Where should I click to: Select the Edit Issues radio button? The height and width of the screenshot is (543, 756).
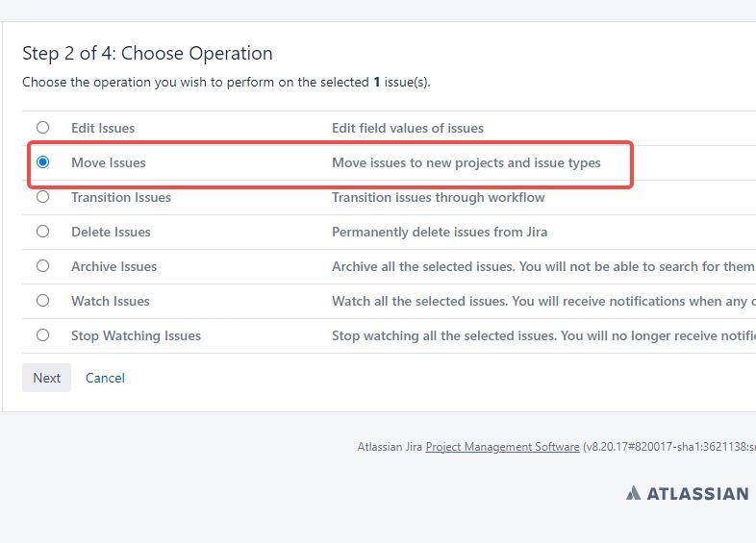(43, 127)
